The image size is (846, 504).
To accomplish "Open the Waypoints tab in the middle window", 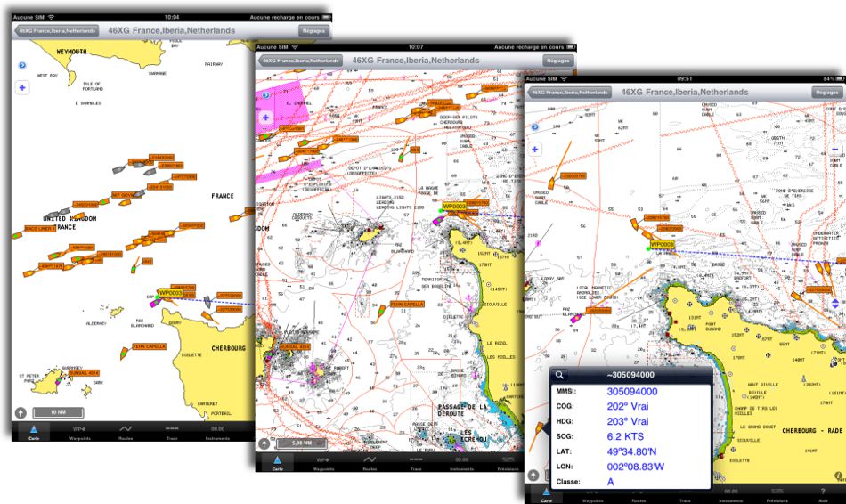I will (x=323, y=463).
